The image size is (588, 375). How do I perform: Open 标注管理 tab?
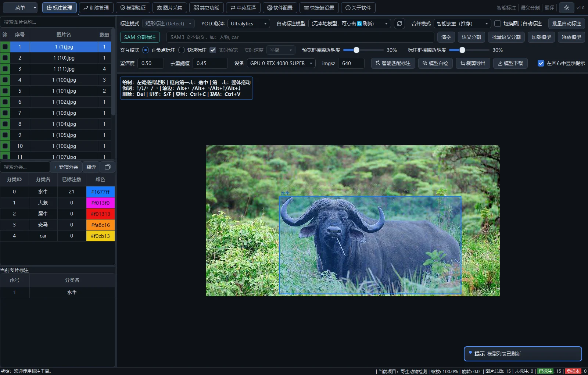pyautogui.click(x=60, y=8)
